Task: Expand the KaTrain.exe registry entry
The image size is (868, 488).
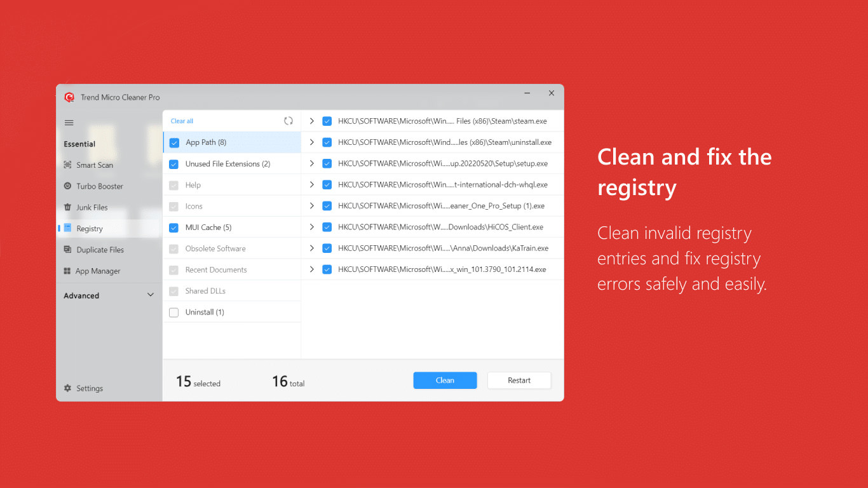Action: (312, 248)
